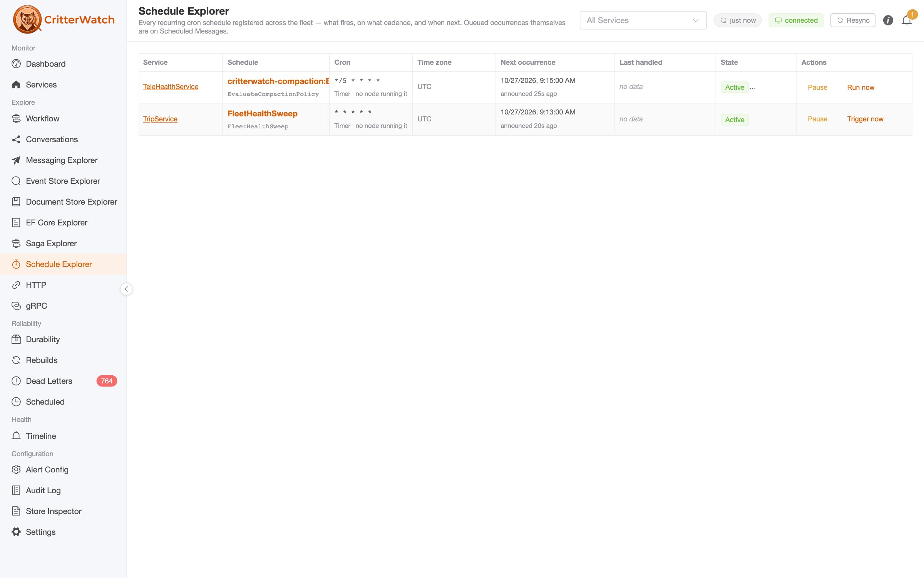Screen dimensions: 924x578
Task: Open the Scheduled clock icon
Action: [x=16, y=402]
